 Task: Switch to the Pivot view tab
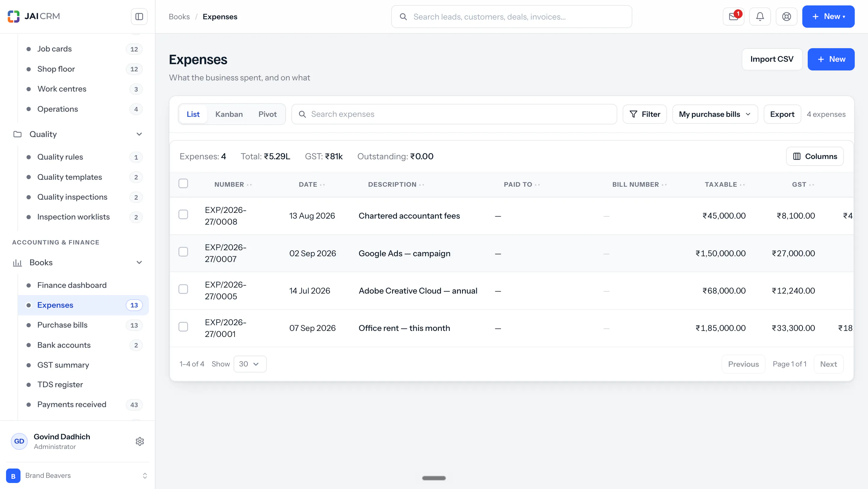coord(268,114)
